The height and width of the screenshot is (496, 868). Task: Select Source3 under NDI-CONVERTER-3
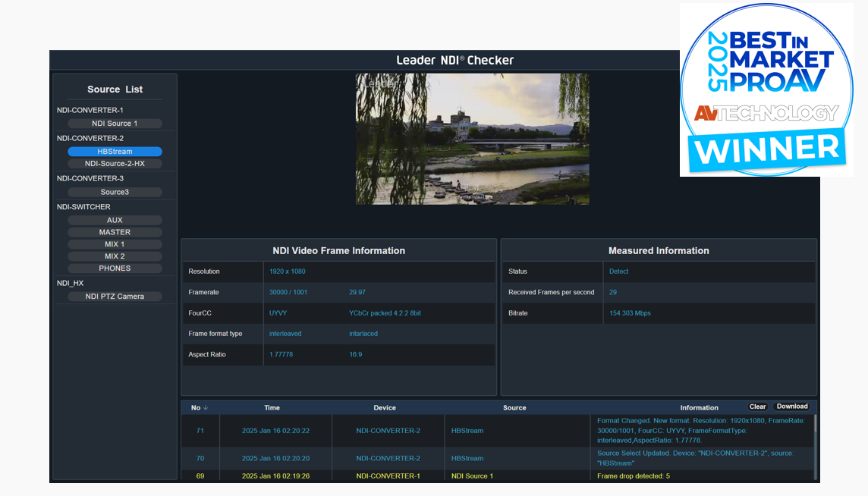click(115, 193)
